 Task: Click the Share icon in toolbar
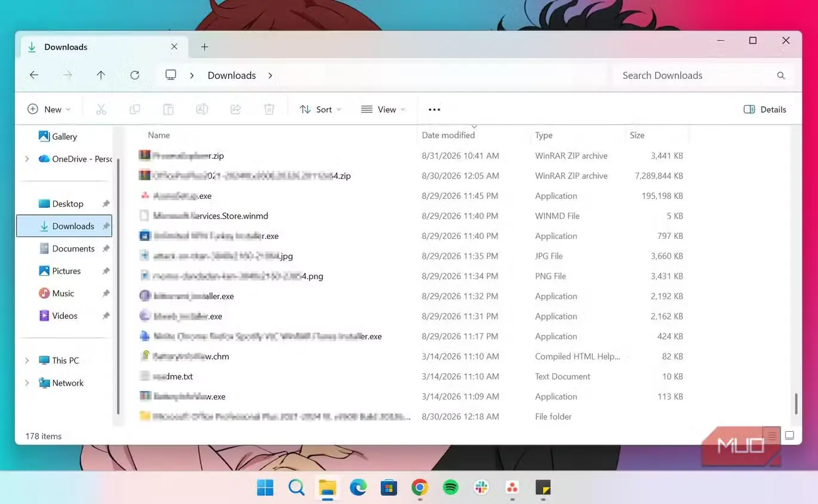tap(236, 109)
